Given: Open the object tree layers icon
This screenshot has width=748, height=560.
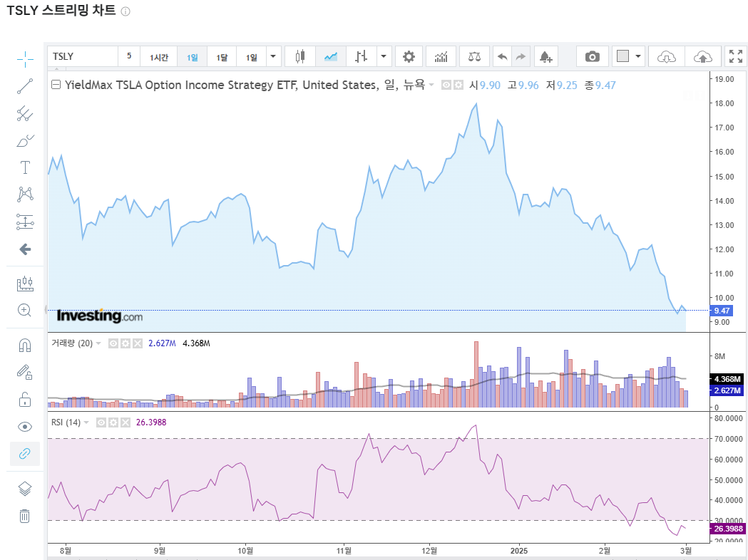Looking at the screenshot, I should pyautogui.click(x=25, y=489).
